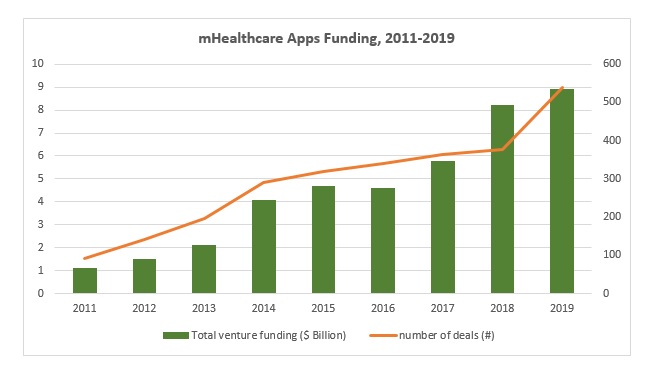Click right axis value 500
657x384 pixels.
pyautogui.click(x=612, y=102)
